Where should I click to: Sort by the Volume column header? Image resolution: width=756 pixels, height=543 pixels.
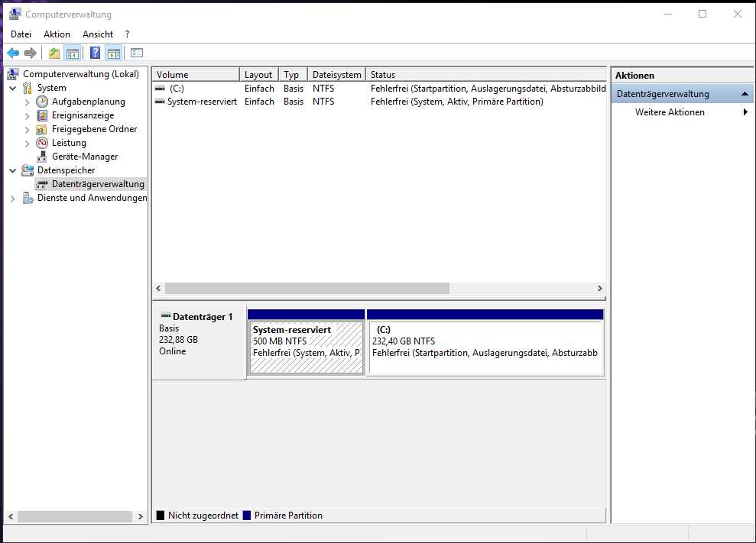coord(196,75)
